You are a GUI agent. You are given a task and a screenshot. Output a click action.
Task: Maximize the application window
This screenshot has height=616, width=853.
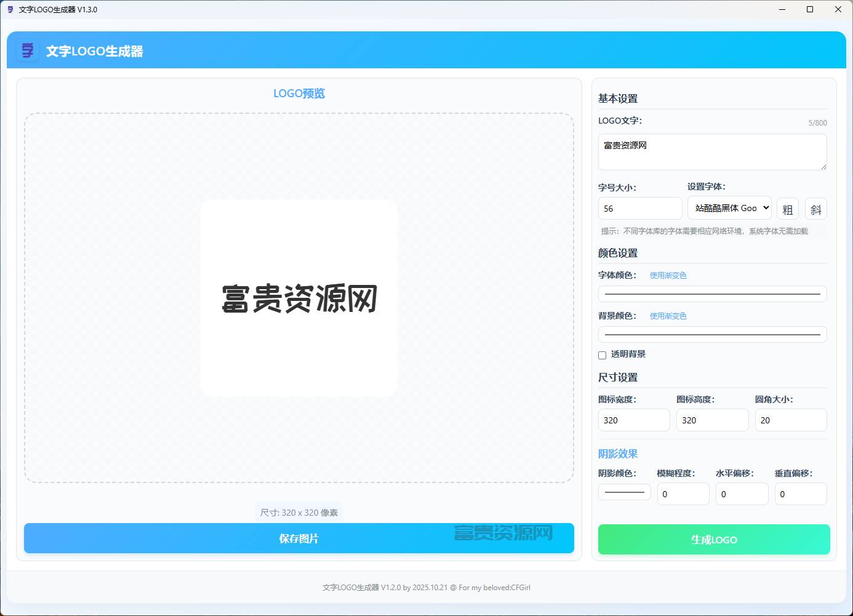pos(810,9)
